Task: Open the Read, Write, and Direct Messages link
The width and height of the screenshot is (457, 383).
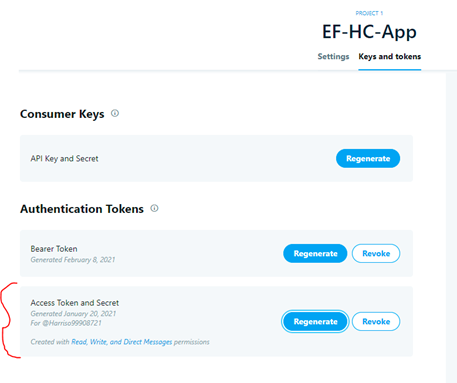Action: click(122, 342)
